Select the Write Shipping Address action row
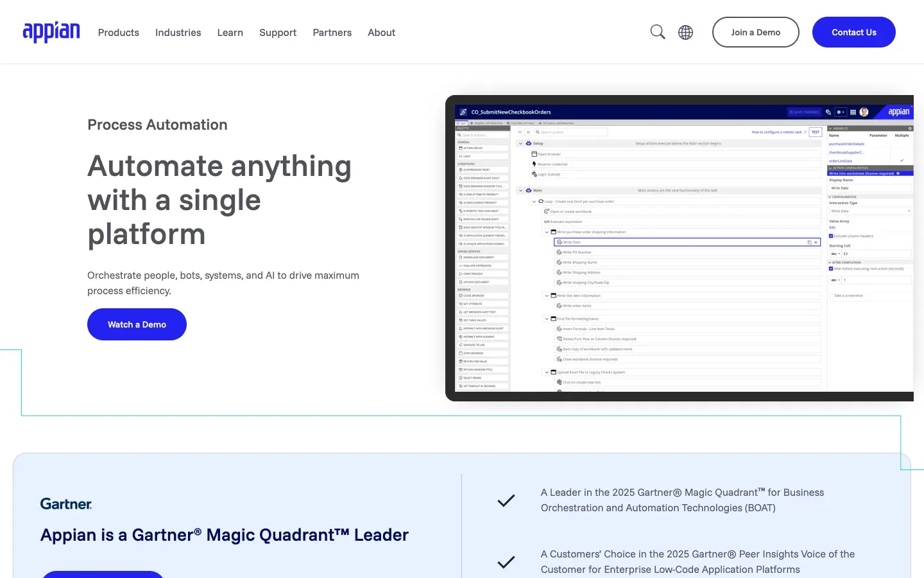Screen dimensions: 924x578 [687, 272]
